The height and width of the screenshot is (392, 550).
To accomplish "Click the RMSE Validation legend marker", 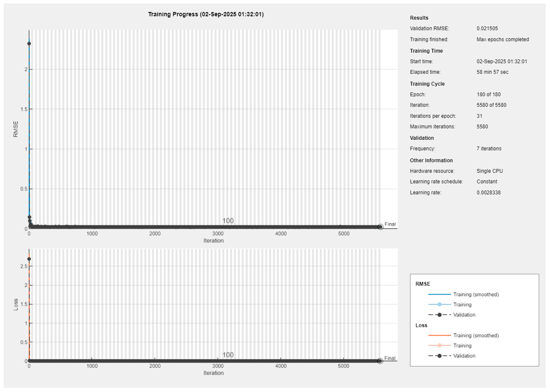I will 439,315.
